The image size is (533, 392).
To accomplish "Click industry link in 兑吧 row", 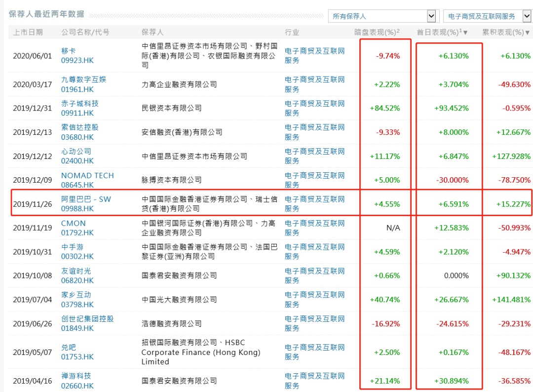I will (315, 352).
